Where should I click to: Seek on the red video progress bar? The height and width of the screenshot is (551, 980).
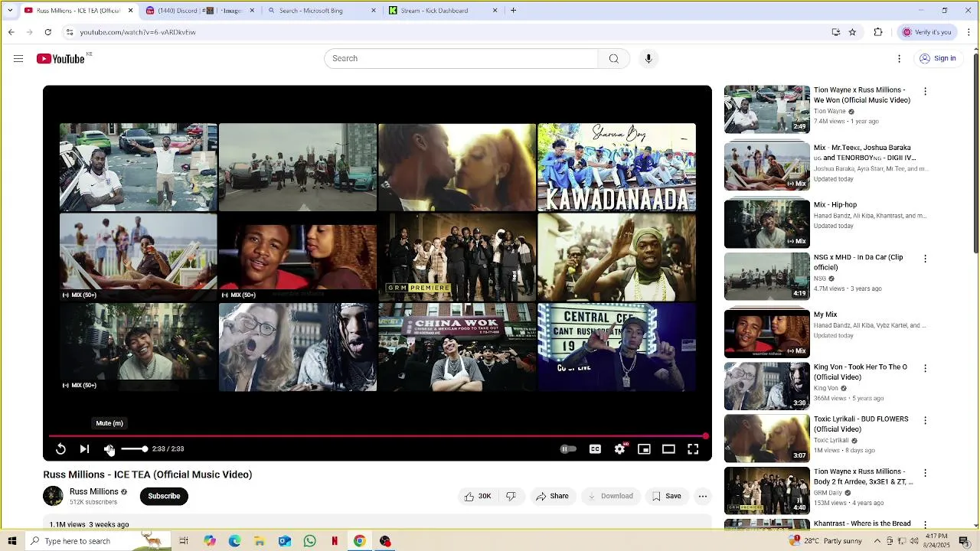377,436
